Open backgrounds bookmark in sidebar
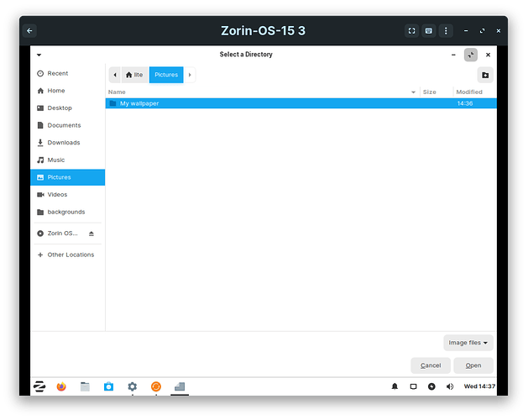This screenshot has width=528, height=420. pyautogui.click(x=68, y=212)
